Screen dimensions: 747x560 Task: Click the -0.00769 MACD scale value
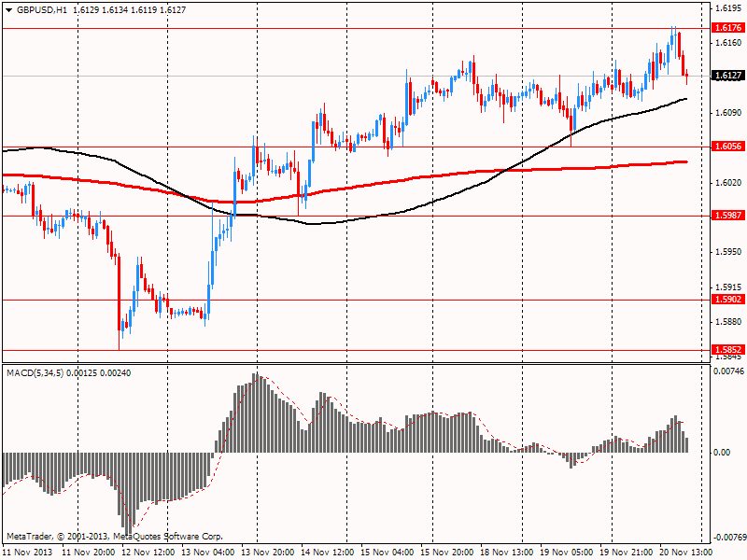728,538
